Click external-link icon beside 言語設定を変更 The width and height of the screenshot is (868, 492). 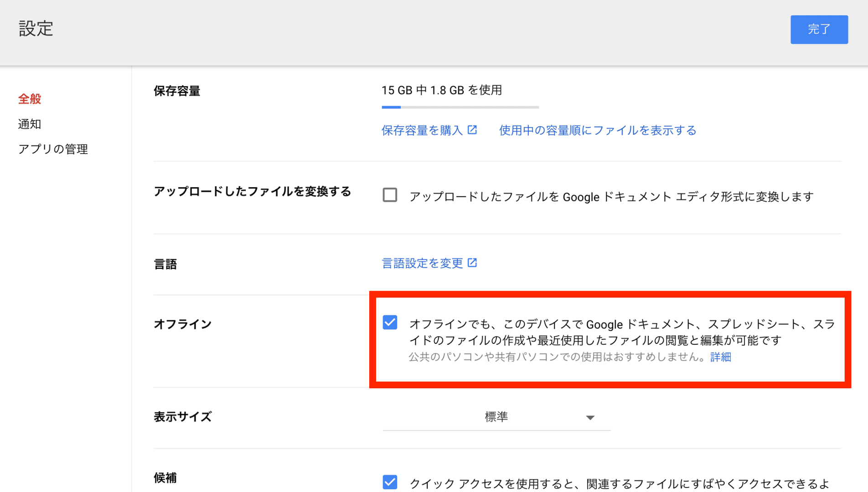click(472, 263)
